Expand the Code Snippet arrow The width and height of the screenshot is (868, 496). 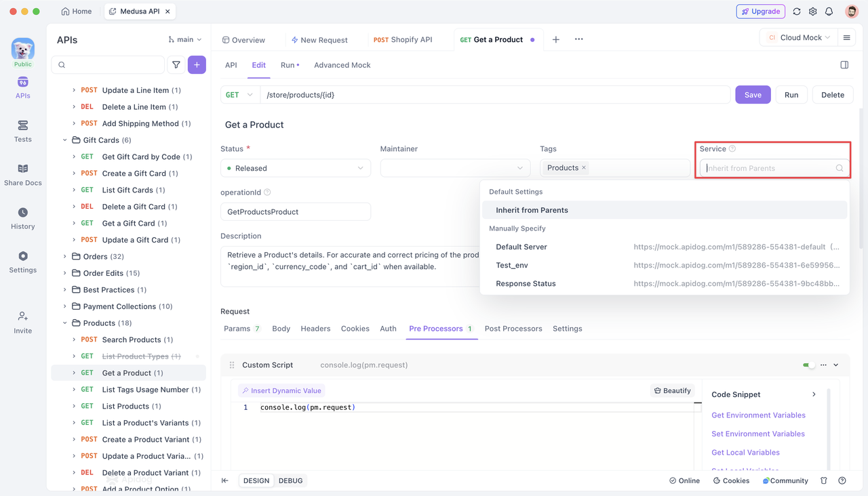(x=814, y=394)
